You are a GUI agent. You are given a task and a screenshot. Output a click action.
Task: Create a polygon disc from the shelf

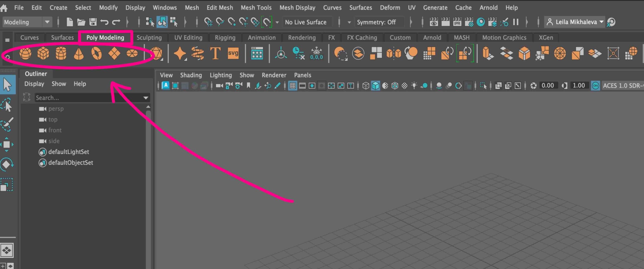[132, 53]
